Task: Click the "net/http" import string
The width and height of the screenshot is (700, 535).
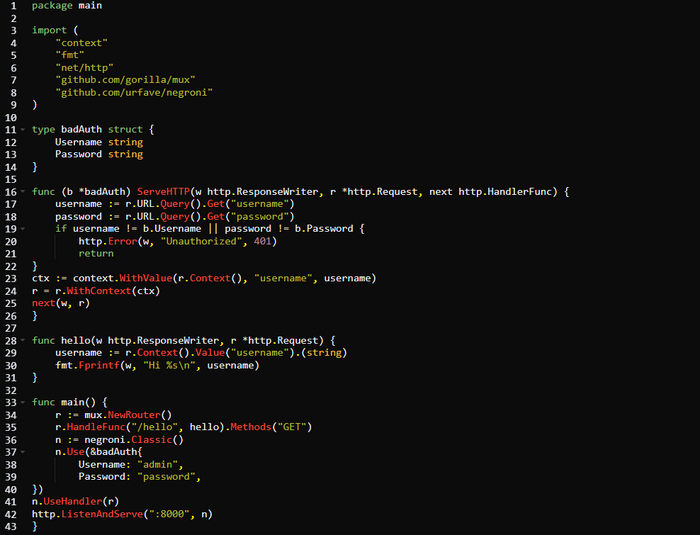Action: pos(84,68)
